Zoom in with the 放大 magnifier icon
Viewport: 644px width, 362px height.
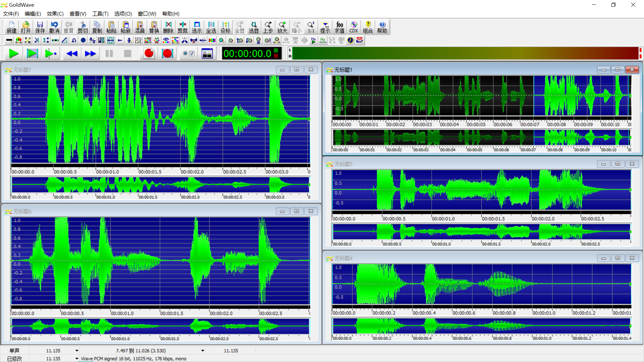pyautogui.click(x=282, y=27)
